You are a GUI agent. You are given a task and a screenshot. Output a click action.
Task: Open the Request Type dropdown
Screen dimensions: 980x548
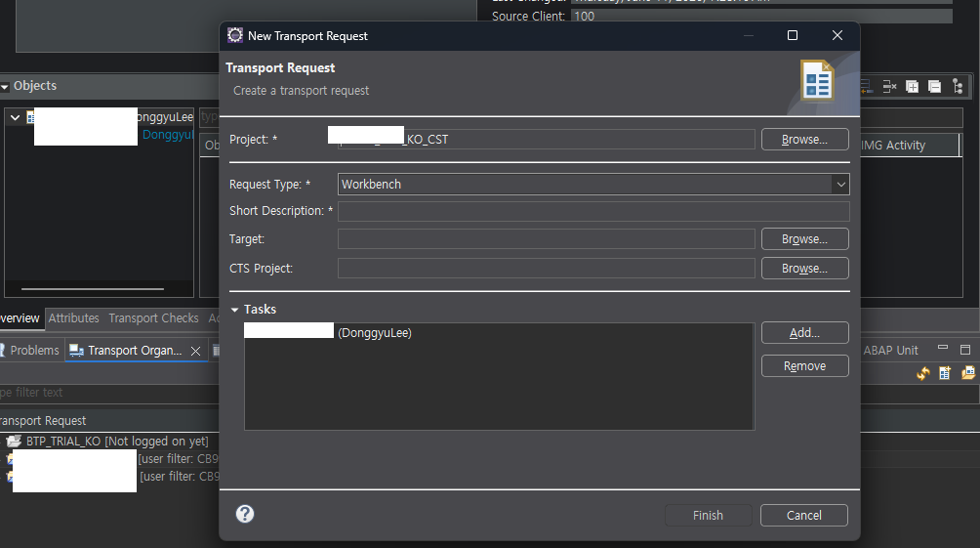pos(840,184)
